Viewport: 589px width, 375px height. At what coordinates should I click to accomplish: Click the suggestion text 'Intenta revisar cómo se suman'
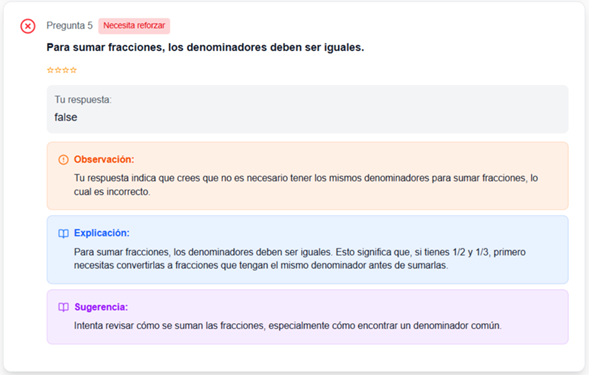point(287,325)
